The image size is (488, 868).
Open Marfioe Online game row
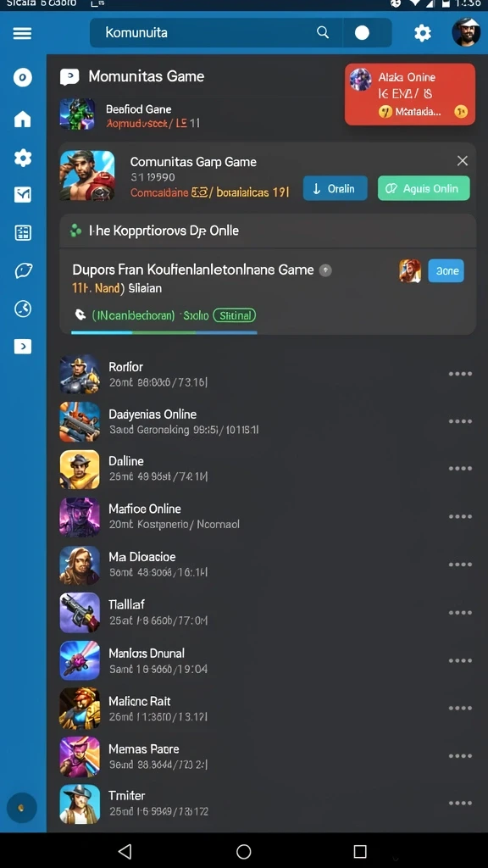(x=267, y=516)
